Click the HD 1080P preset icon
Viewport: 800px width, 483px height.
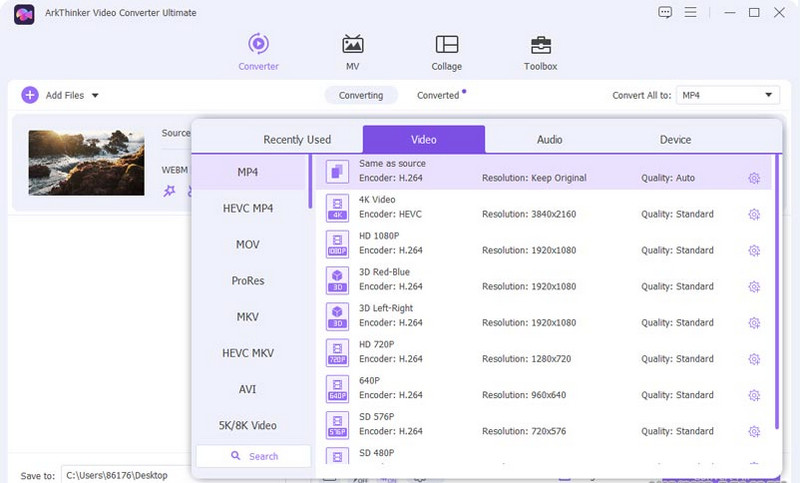tap(337, 244)
